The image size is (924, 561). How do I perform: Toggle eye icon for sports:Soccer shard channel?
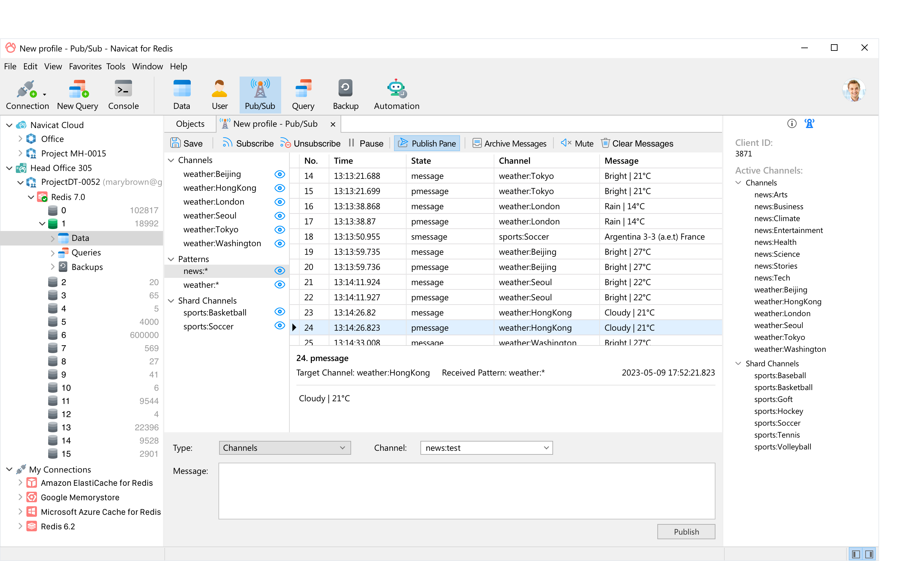pyautogui.click(x=280, y=325)
